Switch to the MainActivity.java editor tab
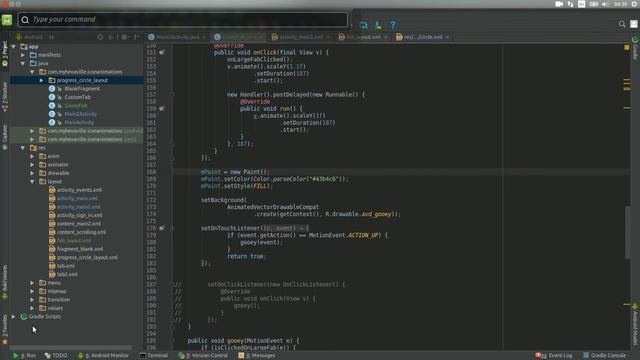 pyautogui.click(x=177, y=37)
